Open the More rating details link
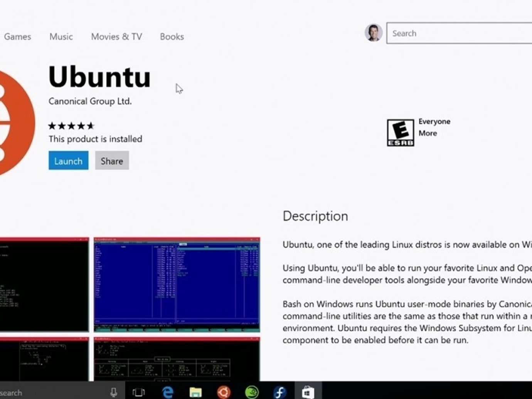 click(428, 133)
